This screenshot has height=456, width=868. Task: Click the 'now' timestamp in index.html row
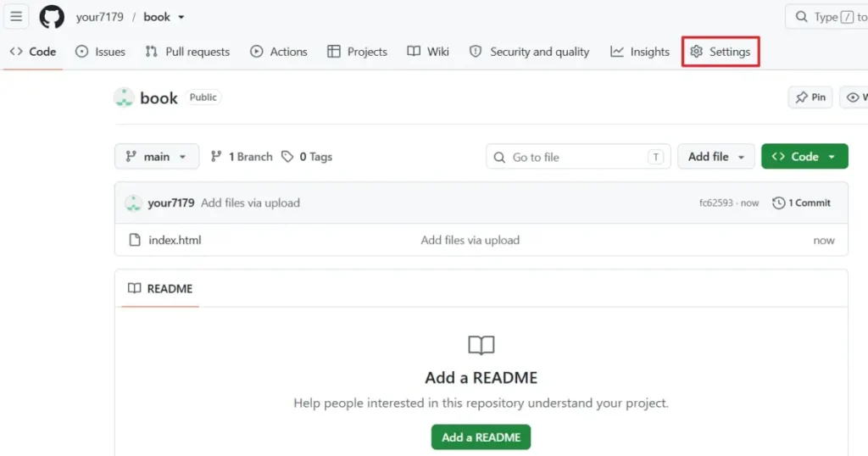pos(824,240)
